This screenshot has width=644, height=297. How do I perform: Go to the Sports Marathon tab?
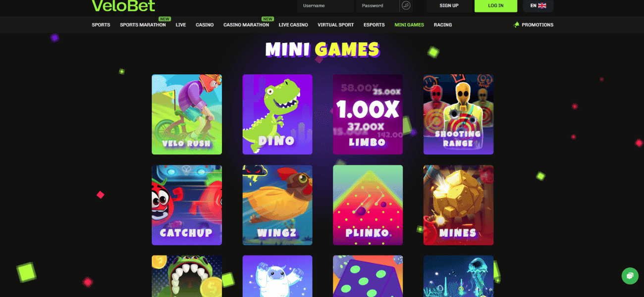143,25
